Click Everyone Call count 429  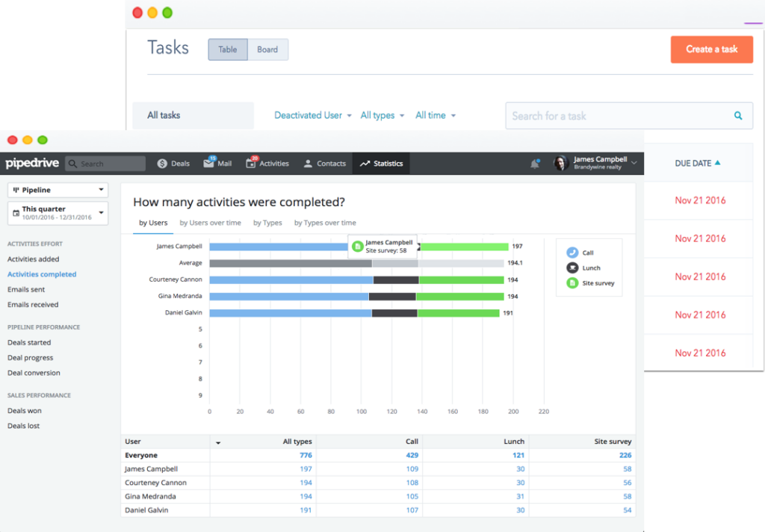[412, 455]
